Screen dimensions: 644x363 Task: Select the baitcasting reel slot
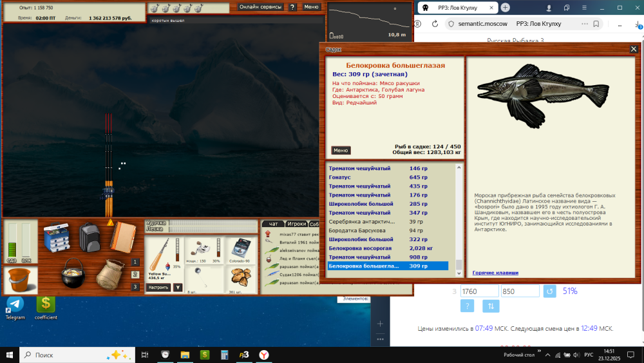tap(205, 250)
